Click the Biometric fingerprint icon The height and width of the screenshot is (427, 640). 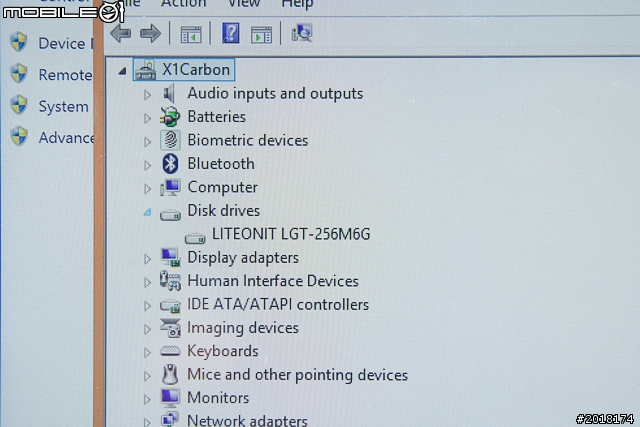click(170, 140)
